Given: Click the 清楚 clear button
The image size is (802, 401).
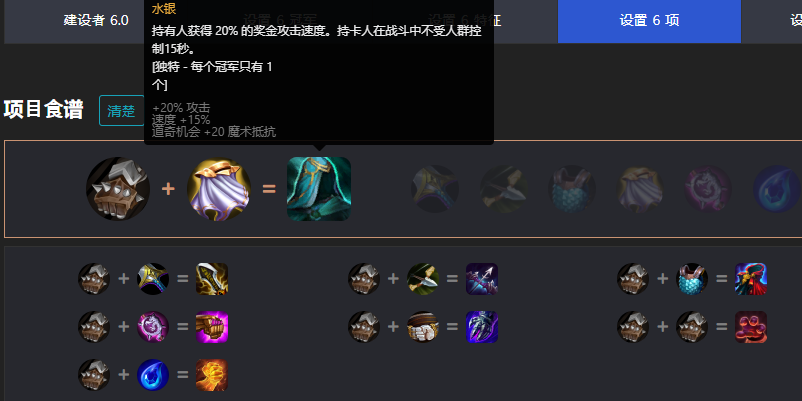Looking at the screenshot, I should [121, 110].
